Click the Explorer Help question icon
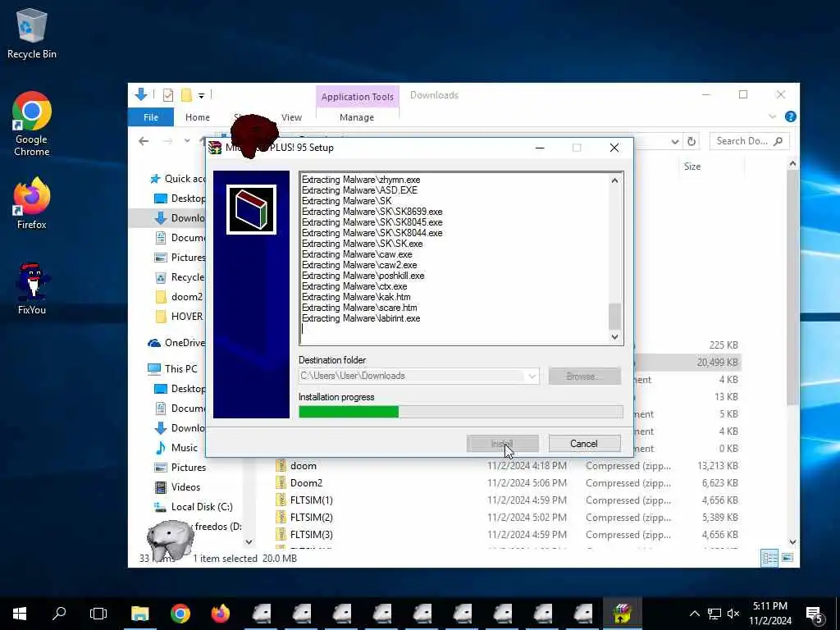Screen dimensions: 840x630 [x=790, y=116]
